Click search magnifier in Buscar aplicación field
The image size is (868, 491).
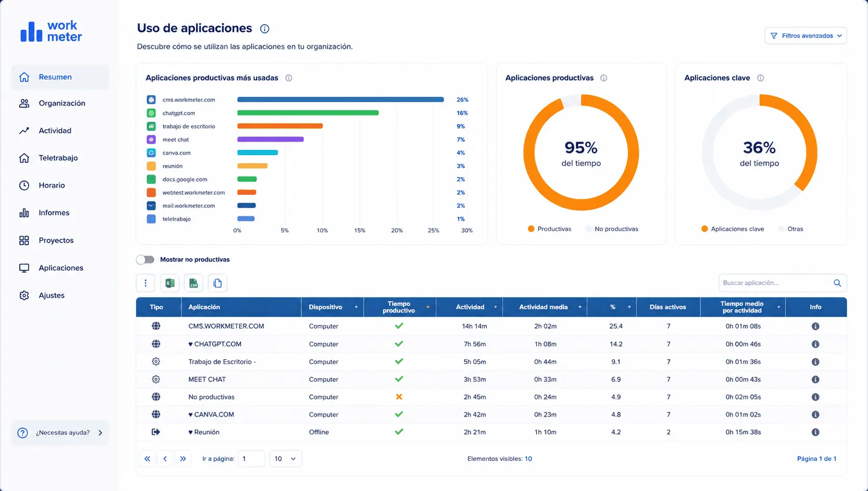837,283
